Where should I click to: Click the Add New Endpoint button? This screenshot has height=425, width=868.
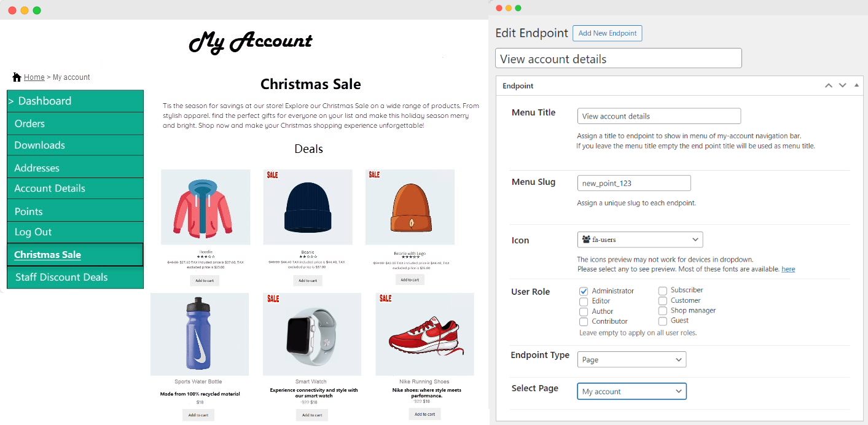click(607, 33)
